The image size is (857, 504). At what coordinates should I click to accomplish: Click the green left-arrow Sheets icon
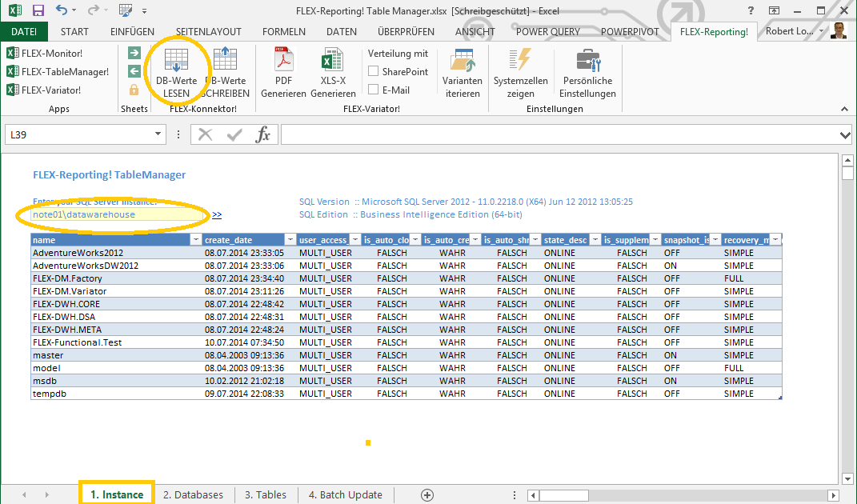coord(134,72)
